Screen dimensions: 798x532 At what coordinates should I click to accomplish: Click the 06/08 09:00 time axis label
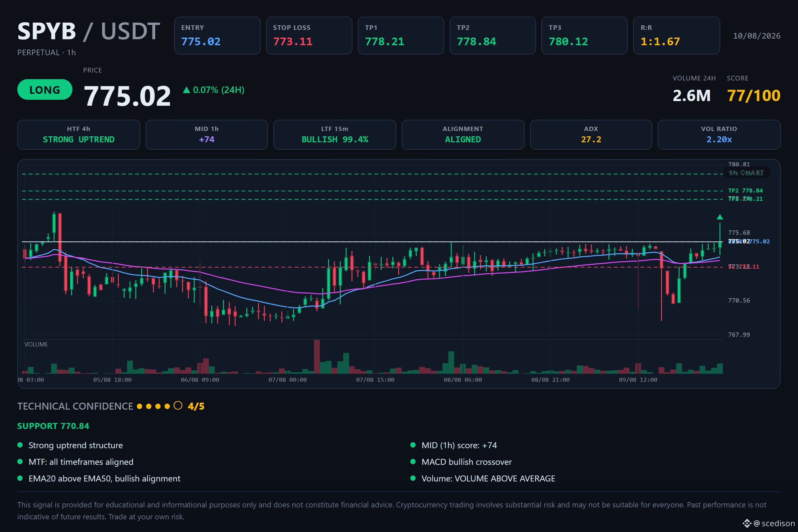pos(200,380)
